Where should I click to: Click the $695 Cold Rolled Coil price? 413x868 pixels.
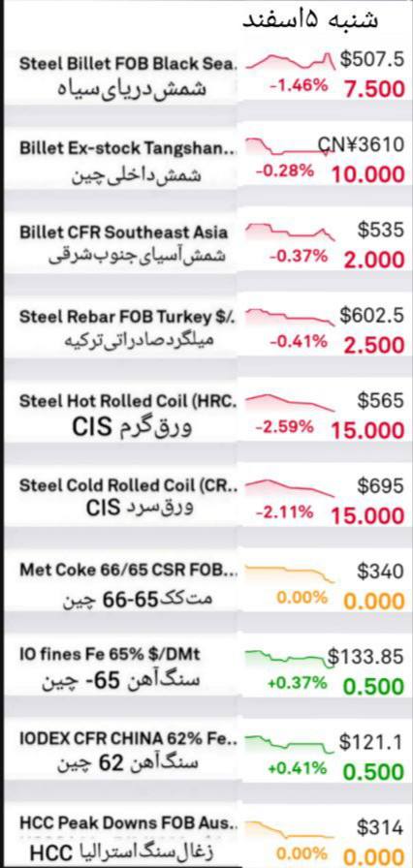381,485
